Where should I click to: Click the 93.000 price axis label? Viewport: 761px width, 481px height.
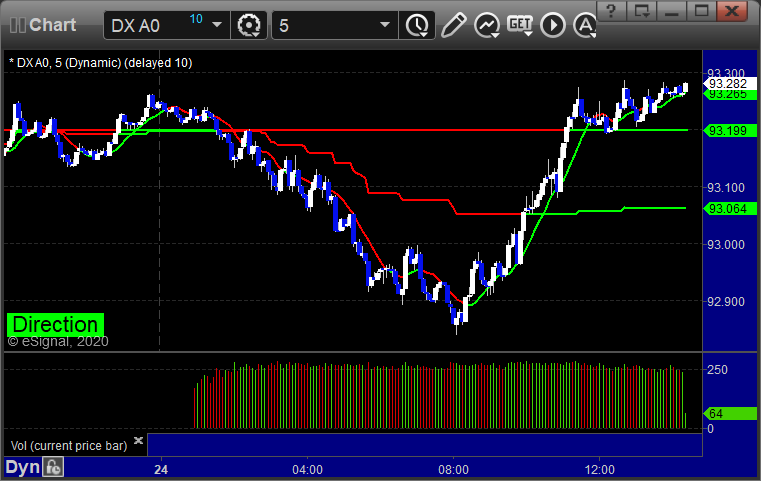click(726, 245)
